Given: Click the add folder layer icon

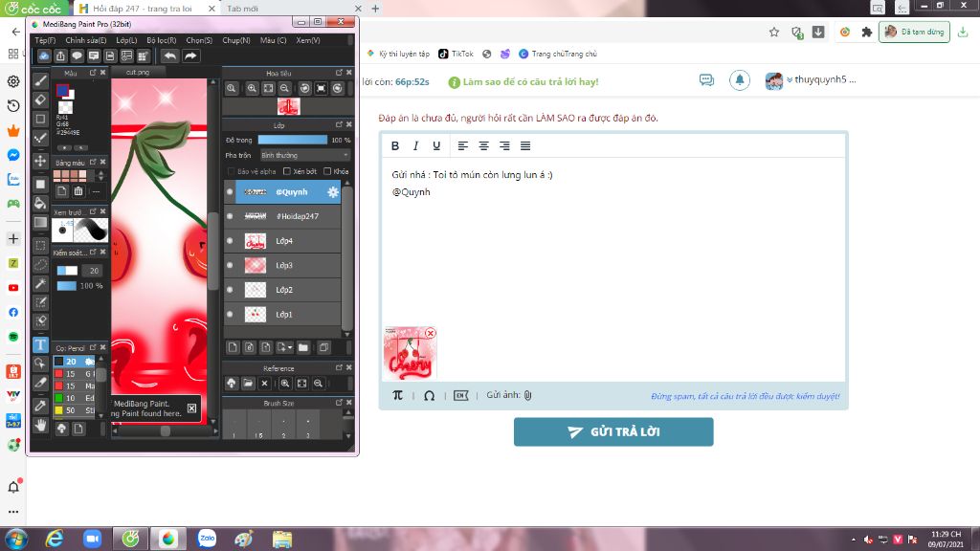Looking at the screenshot, I should 303,347.
